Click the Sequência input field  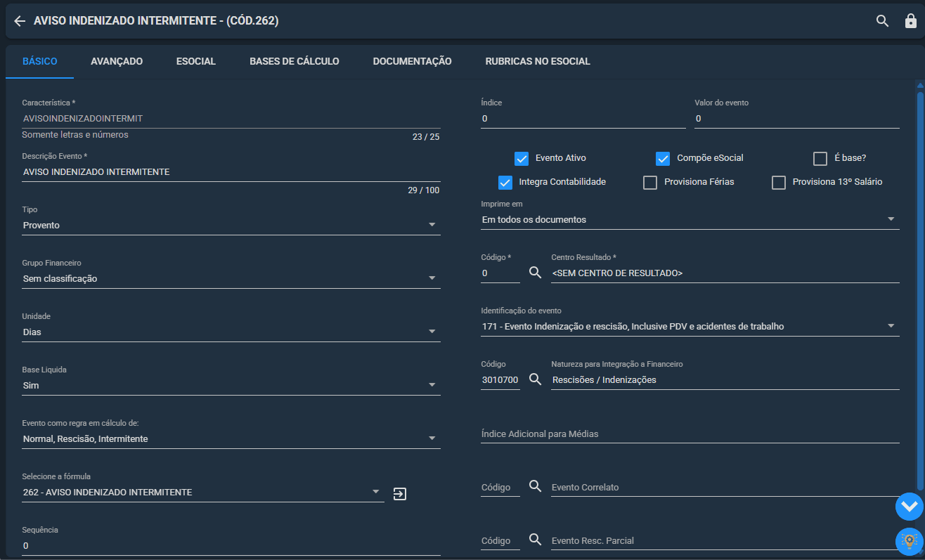[x=231, y=546]
